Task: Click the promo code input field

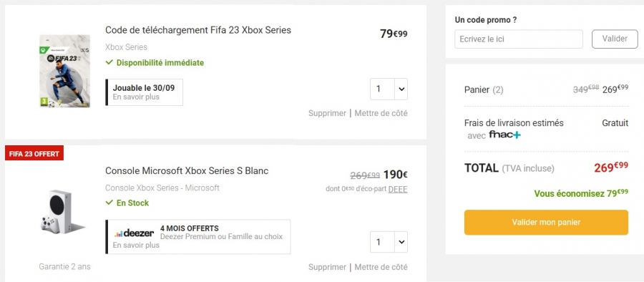Action: point(519,39)
